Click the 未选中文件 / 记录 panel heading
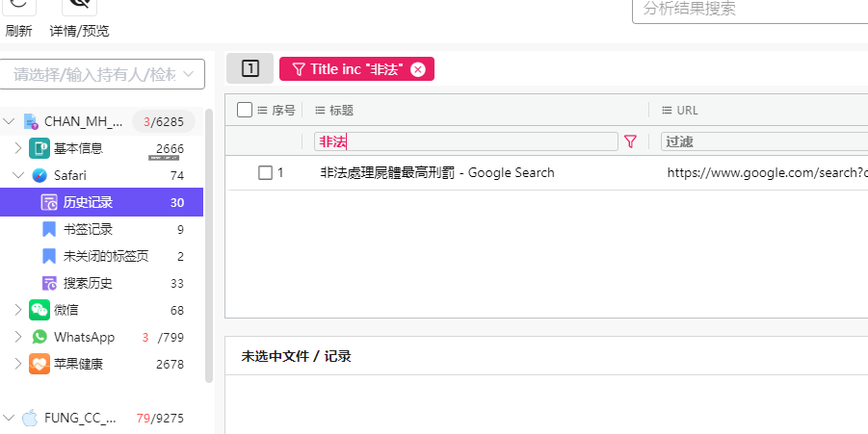Viewport: 868px width, 434px height. [x=296, y=356]
